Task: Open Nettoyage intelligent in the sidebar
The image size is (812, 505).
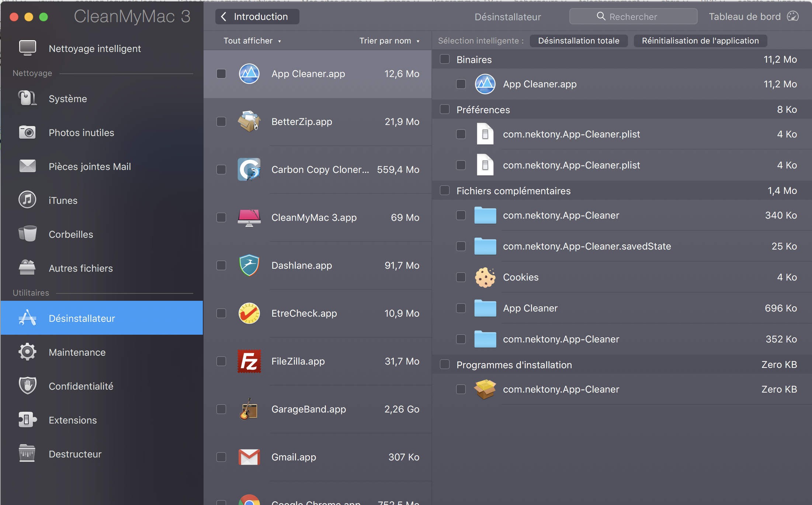Action: point(95,49)
